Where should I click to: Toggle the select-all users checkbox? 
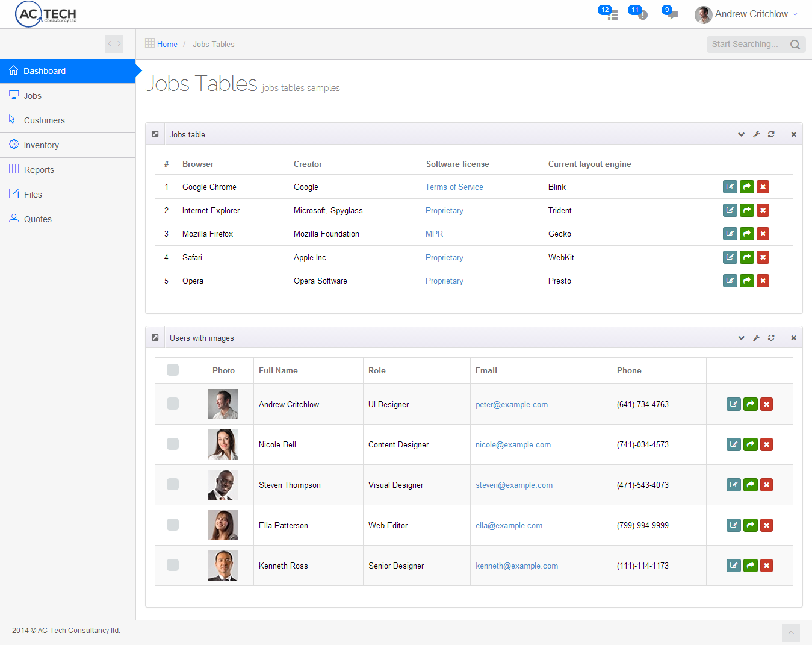tap(173, 370)
